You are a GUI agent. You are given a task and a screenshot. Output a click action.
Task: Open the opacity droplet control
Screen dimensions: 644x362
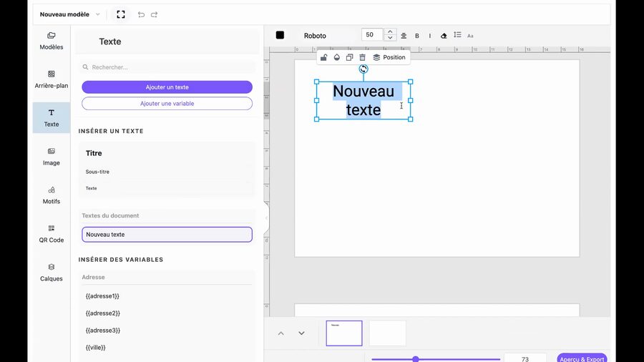(x=337, y=57)
